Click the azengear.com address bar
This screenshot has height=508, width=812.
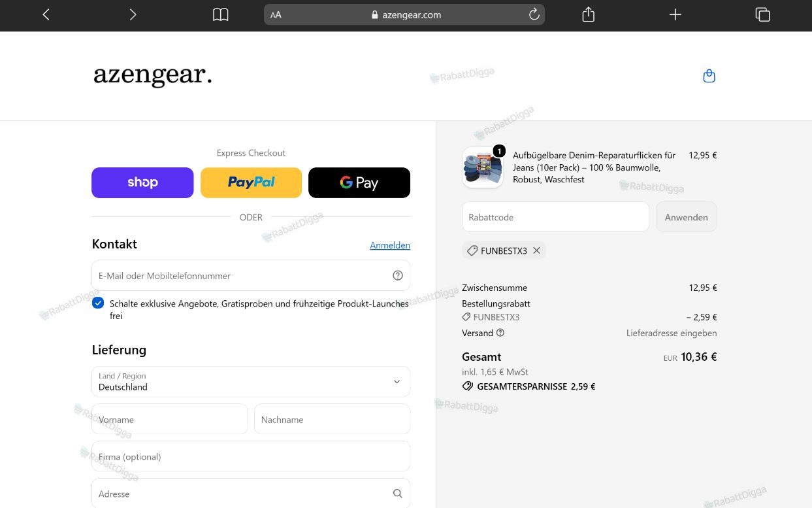point(404,14)
